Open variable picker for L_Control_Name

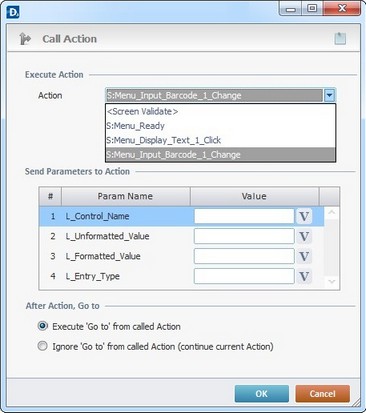pyautogui.click(x=304, y=216)
